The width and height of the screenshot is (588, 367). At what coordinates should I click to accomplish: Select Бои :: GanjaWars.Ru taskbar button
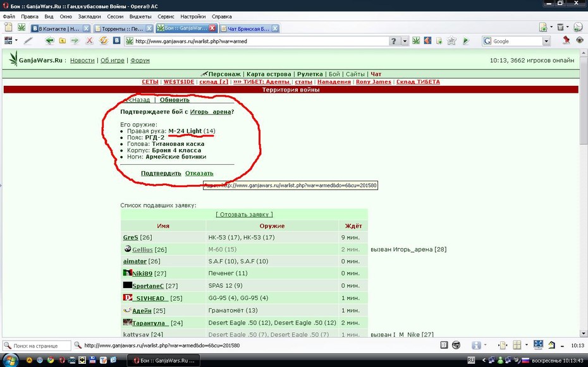pos(164,361)
